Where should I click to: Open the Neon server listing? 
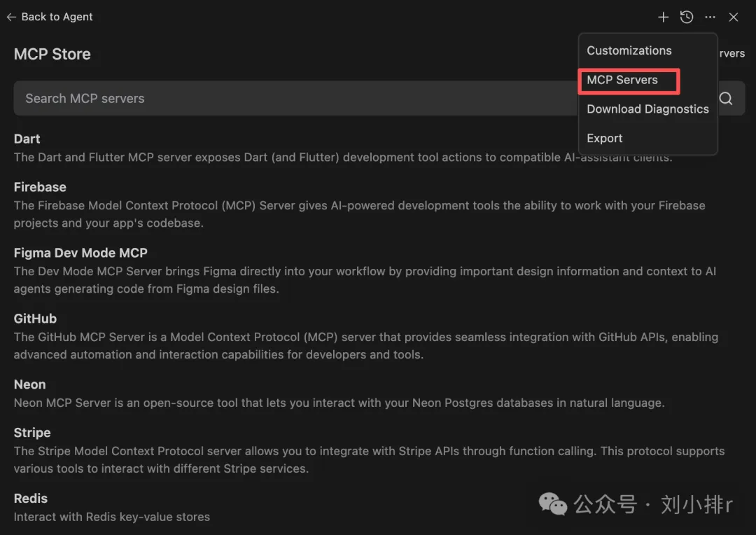30,384
